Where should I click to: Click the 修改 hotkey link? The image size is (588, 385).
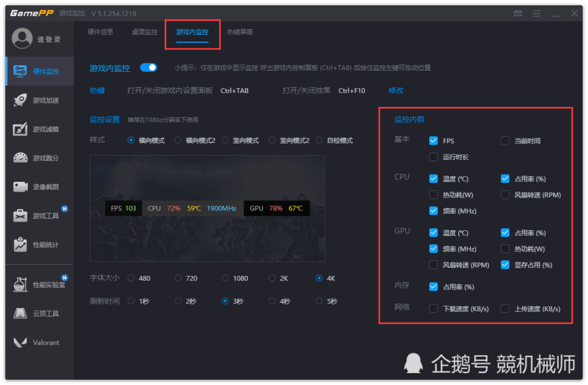pos(396,91)
